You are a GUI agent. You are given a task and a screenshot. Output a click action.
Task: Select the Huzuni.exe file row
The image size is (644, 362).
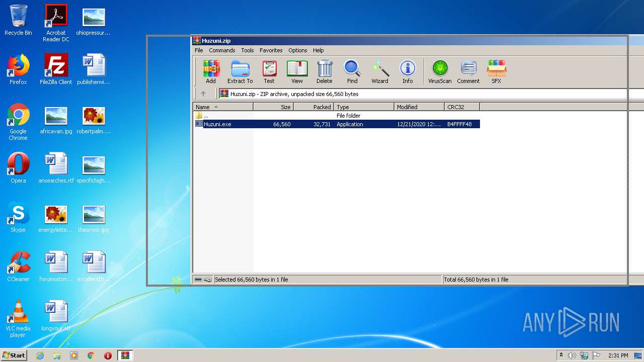(x=337, y=124)
